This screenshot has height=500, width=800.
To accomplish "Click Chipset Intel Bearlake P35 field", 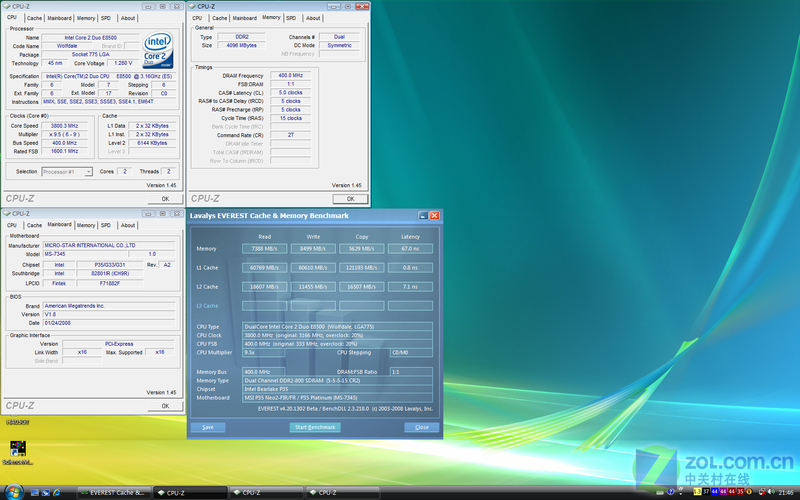I will tap(337, 389).
